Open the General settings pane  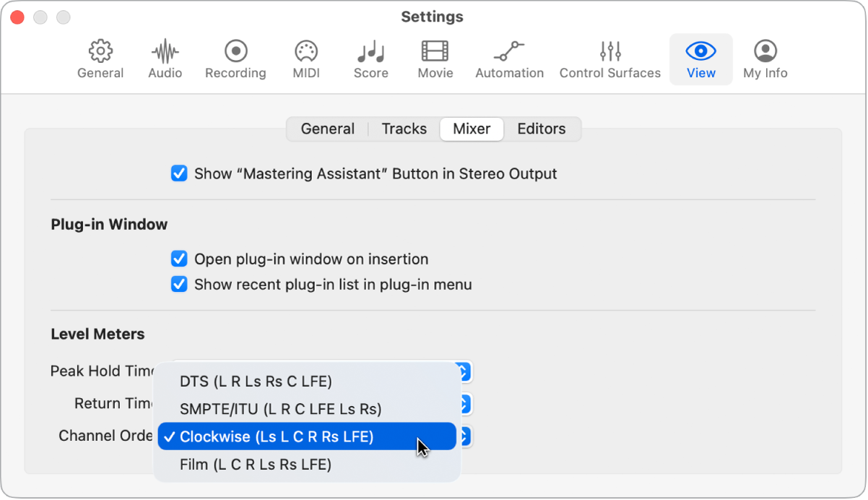tap(100, 59)
